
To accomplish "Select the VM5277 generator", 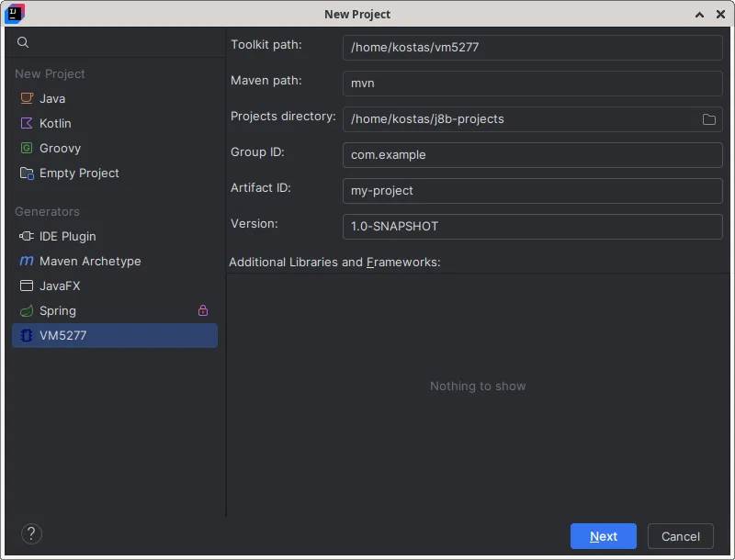I will 115,335.
